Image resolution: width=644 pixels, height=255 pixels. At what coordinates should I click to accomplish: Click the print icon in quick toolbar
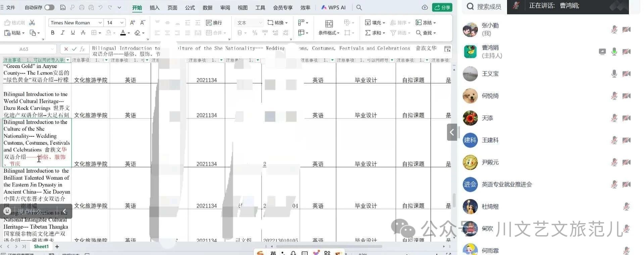tap(82, 7)
